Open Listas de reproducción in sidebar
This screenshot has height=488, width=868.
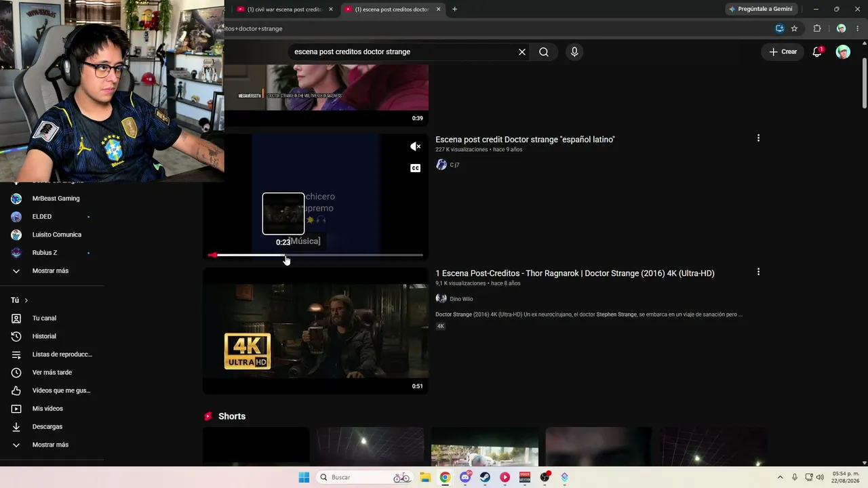click(x=62, y=354)
